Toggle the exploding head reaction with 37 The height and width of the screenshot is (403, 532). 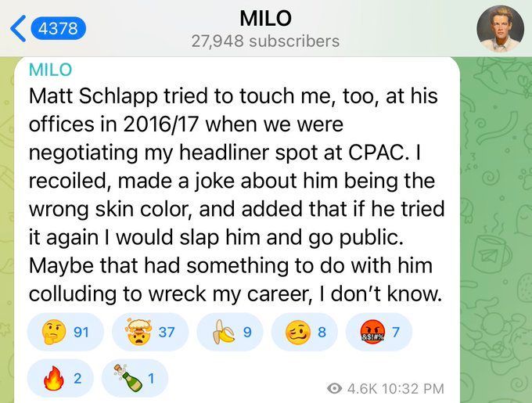pos(150,332)
